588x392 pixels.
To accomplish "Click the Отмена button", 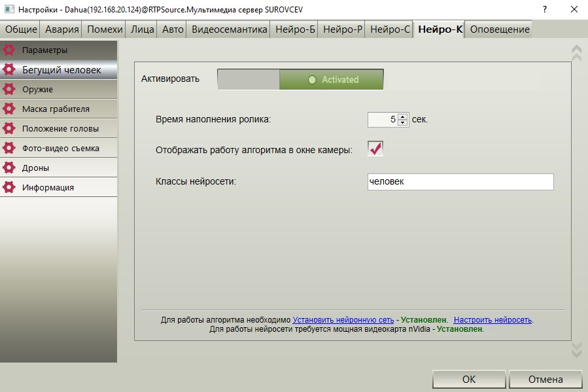I will pyautogui.click(x=545, y=380).
